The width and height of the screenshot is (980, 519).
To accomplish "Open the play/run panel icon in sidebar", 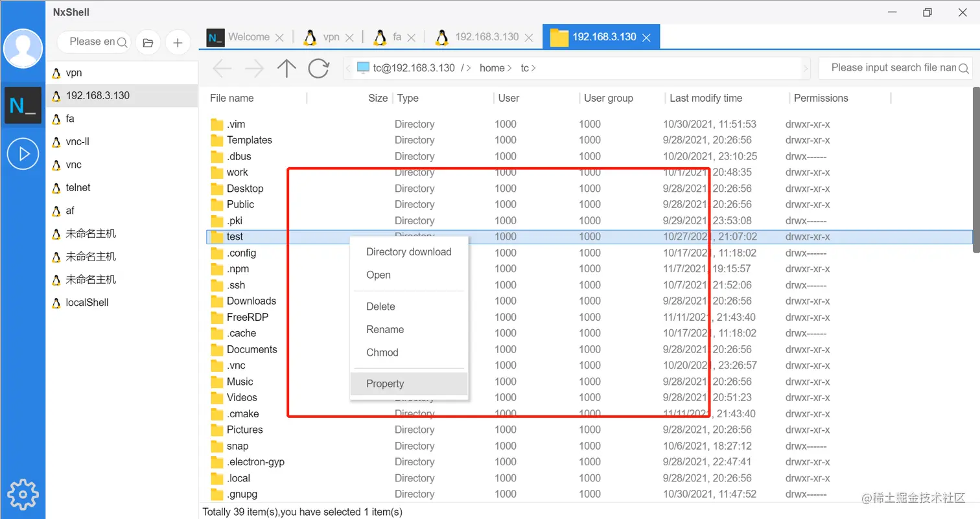I will pos(23,154).
